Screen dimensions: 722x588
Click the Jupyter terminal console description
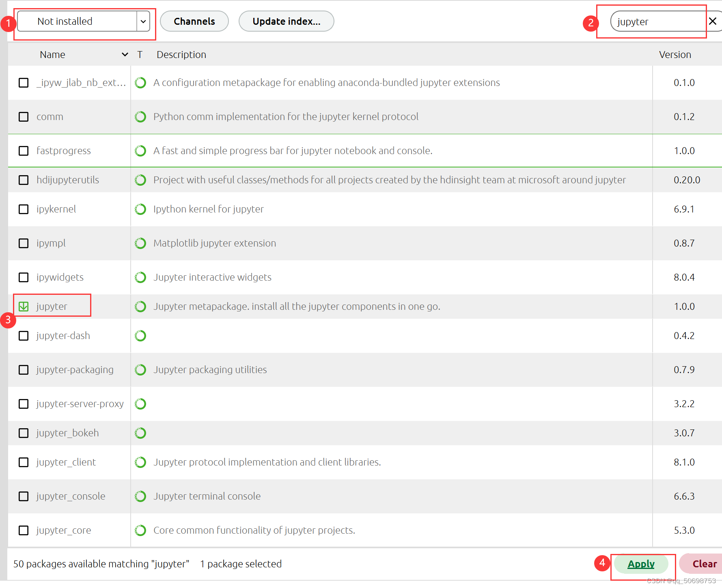[x=207, y=496]
